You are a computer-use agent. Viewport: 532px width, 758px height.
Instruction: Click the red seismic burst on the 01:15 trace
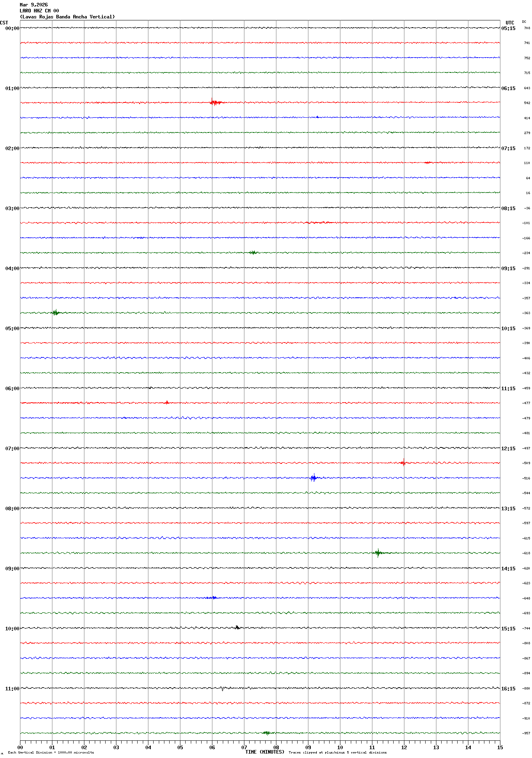point(215,102)
